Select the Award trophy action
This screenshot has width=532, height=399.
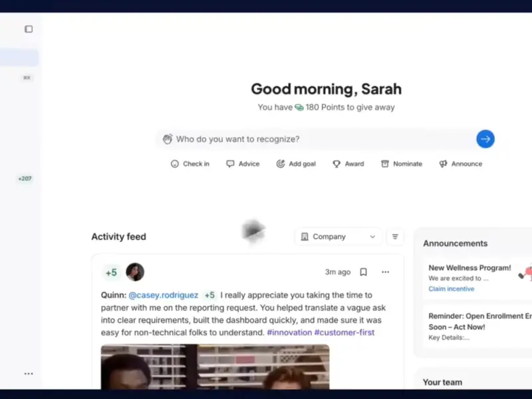[x=348, y=164]
